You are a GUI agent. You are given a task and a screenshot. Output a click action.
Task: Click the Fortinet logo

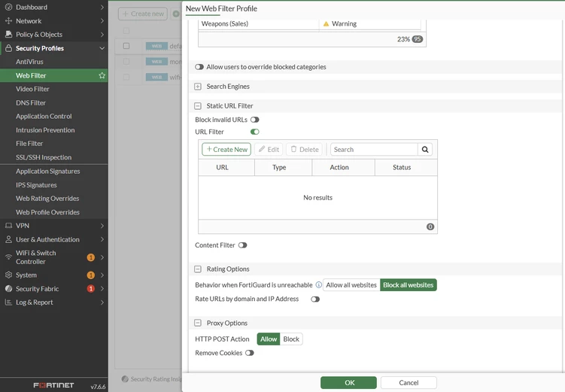click(x=53, y=385)
